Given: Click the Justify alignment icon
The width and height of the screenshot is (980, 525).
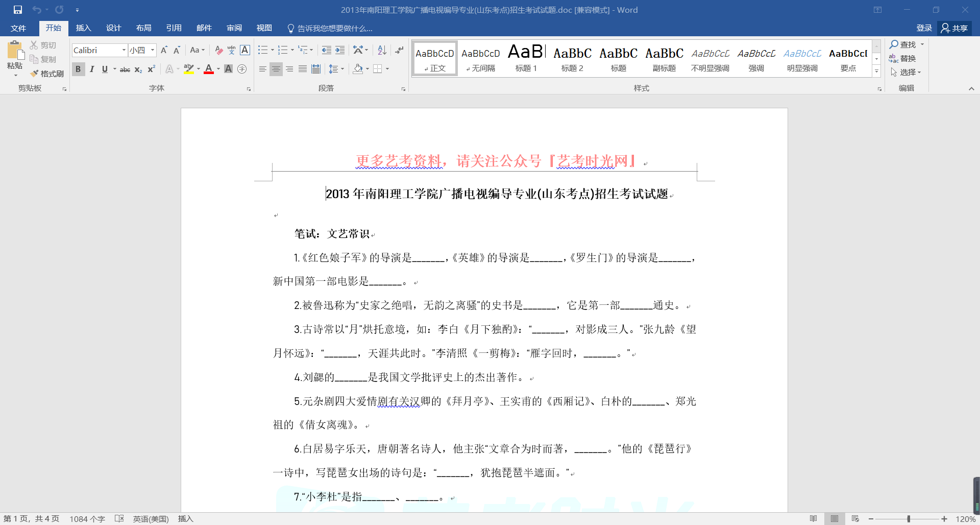Looking at the screenshot, I should (x=303, y=69).
